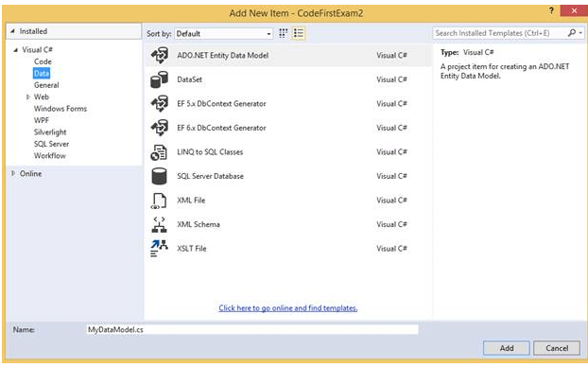Switch to medium icons list view

(x=299, y=33)
